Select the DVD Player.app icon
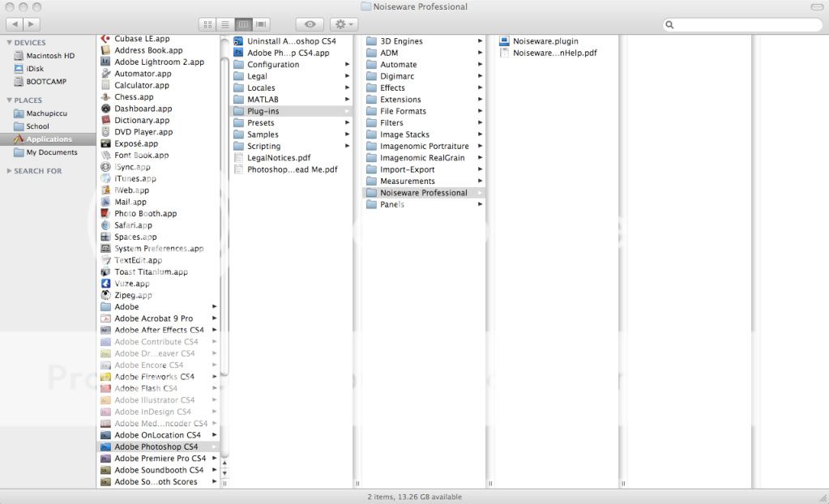This screenshot has width=829, height=504. (105, 132)
